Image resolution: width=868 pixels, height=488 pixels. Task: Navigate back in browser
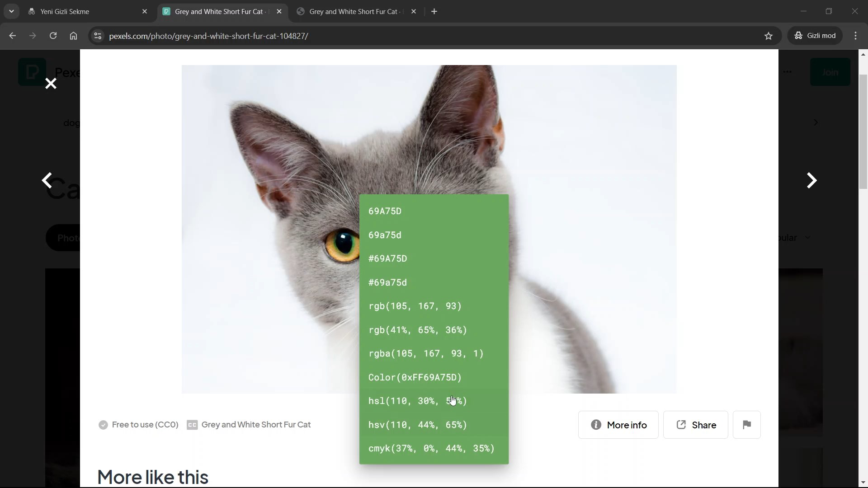pyautogui.click(x=12, y=36)
